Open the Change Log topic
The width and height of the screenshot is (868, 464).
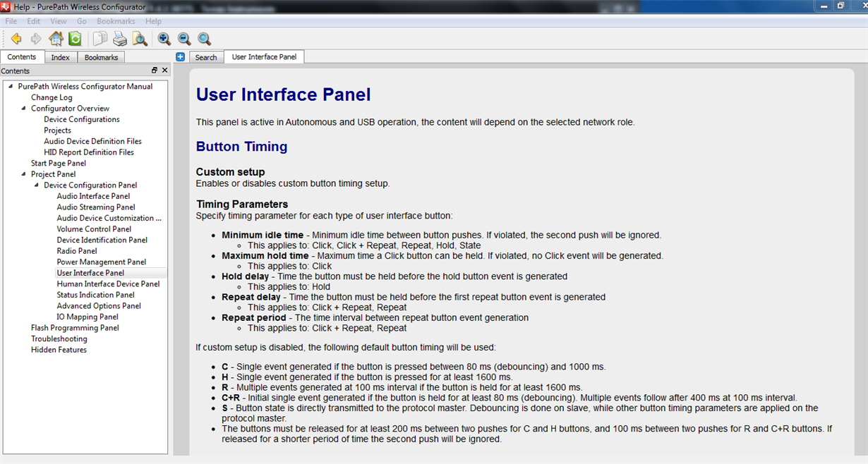52,97
